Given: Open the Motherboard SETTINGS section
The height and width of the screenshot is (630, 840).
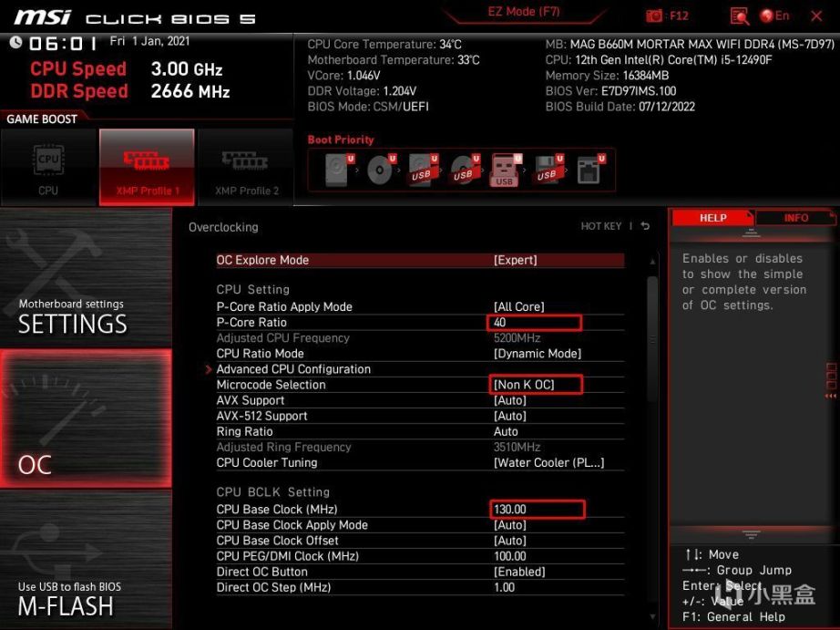Looking at the screenshot, I should click(x=86, y=278).
